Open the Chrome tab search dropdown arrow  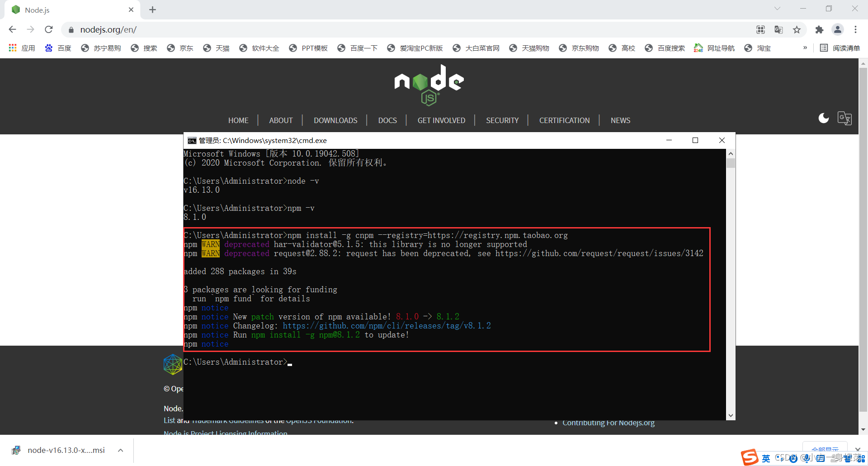(x=777, y=9)
